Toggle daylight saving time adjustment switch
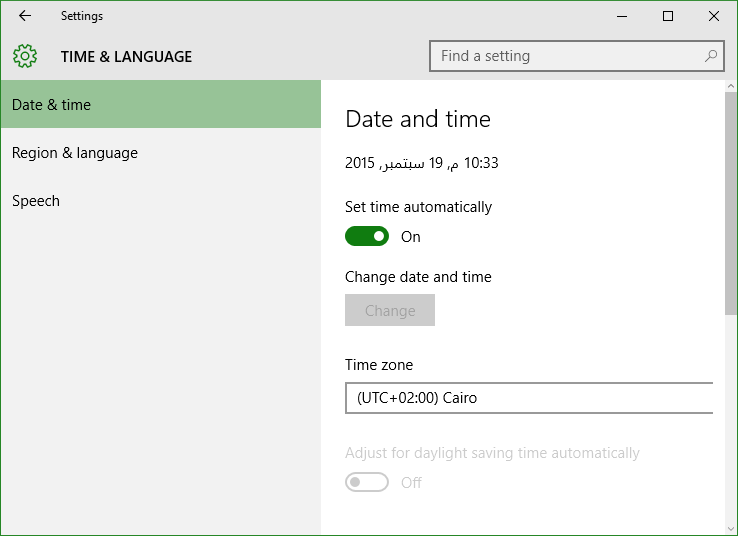The width and height of the screenshot is (738, 536). pyautogui.click(x=367, y=482)
